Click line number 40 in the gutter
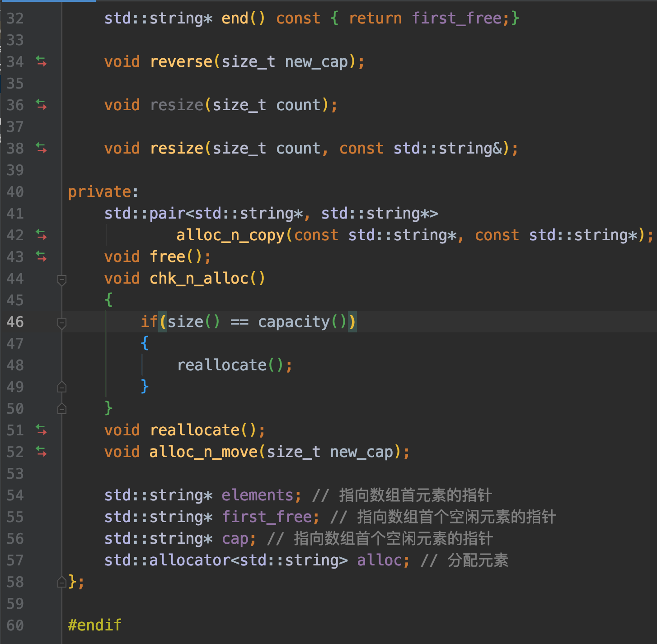Image resolution: width=657 pixels, height=644 pixels. pos(15,191)
